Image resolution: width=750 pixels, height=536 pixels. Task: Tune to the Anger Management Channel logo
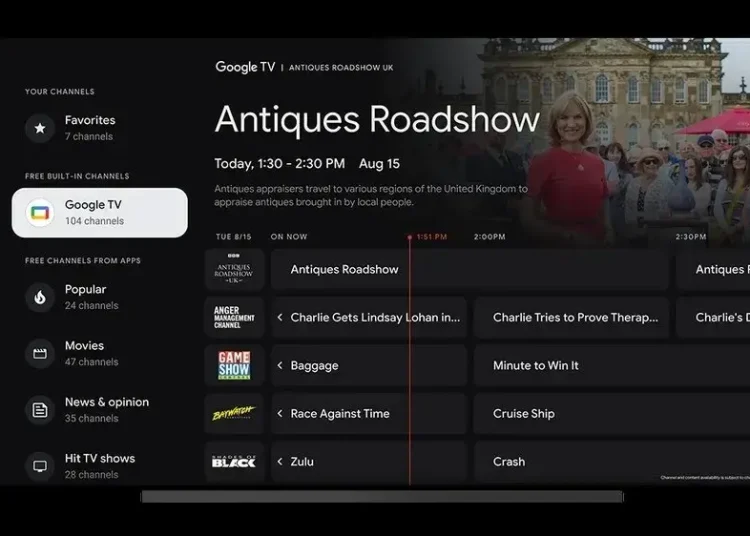click(234, 317)
